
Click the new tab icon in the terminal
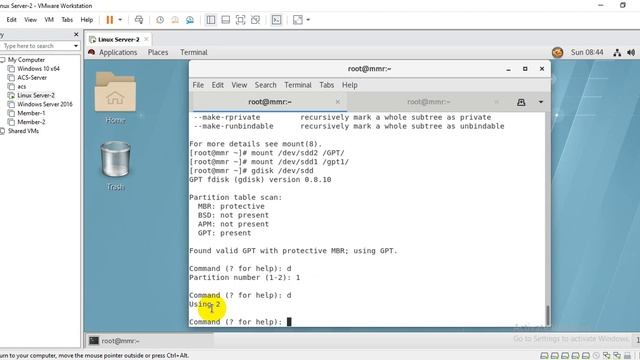[x=521, y=102]
